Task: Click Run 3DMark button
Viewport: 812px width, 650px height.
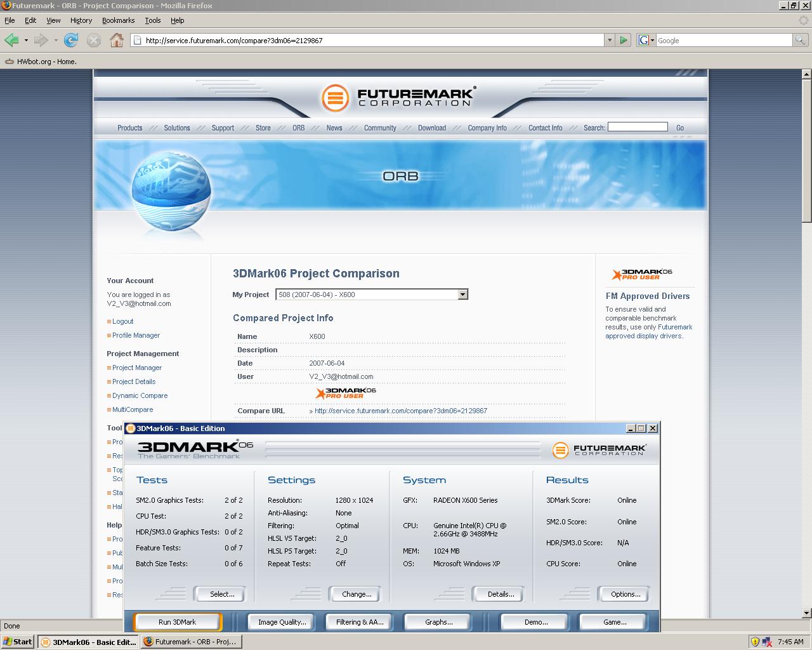Action: pos(178,622)
